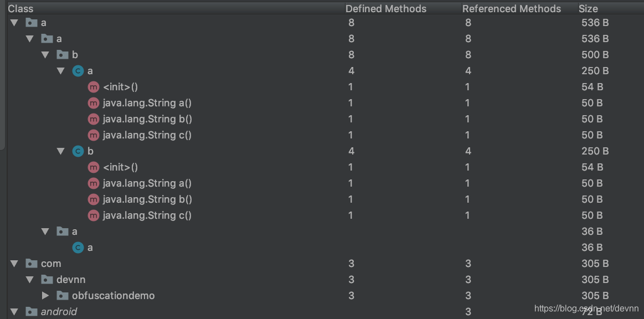Collapse class 'b' disclosure triangle

(61, 151)
